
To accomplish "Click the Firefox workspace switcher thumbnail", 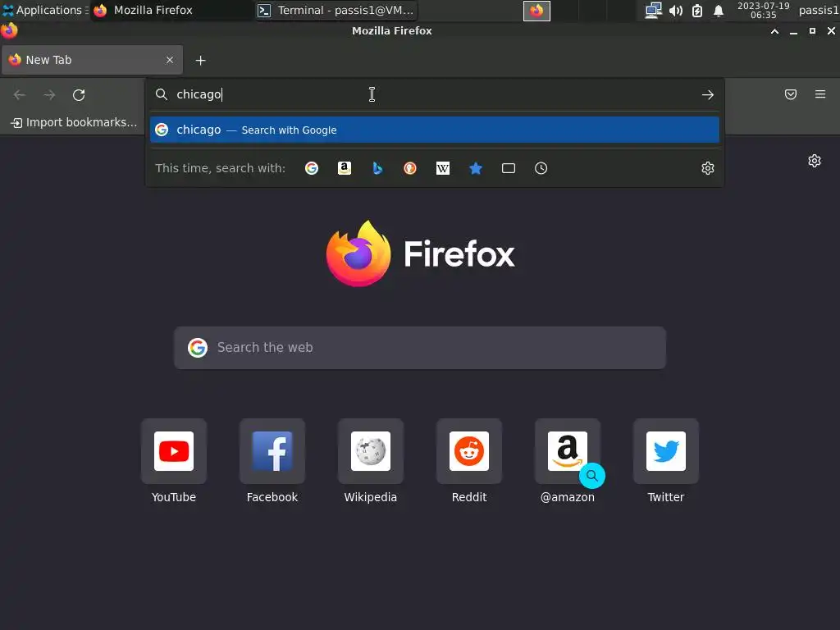I will [x=536, y=11].
